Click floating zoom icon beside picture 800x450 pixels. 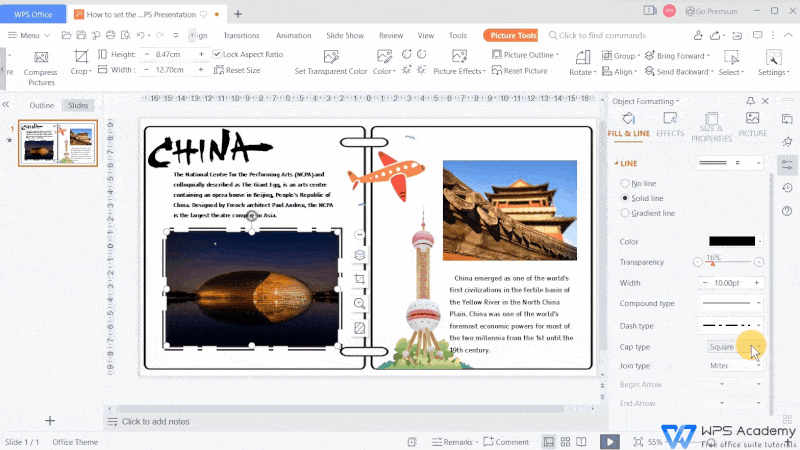360,304
